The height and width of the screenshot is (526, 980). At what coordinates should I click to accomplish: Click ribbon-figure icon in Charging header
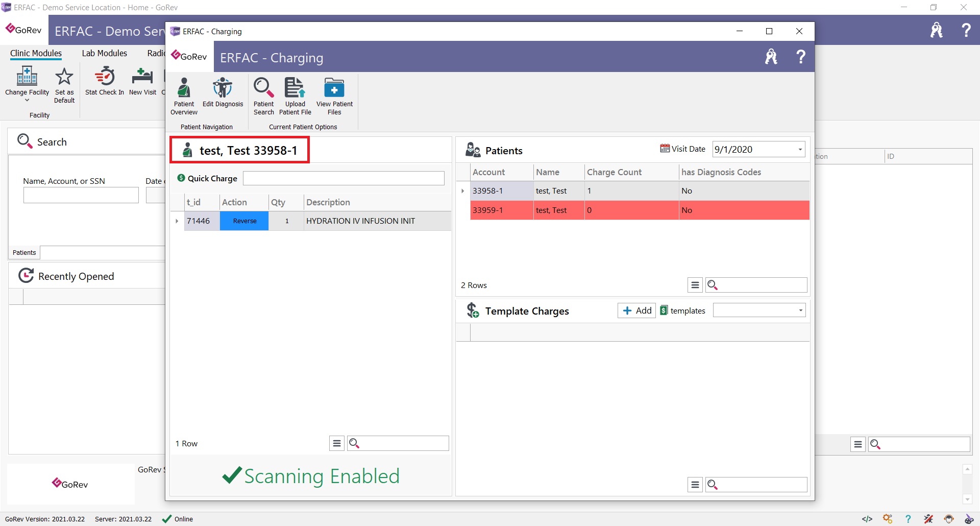[771, 57]
